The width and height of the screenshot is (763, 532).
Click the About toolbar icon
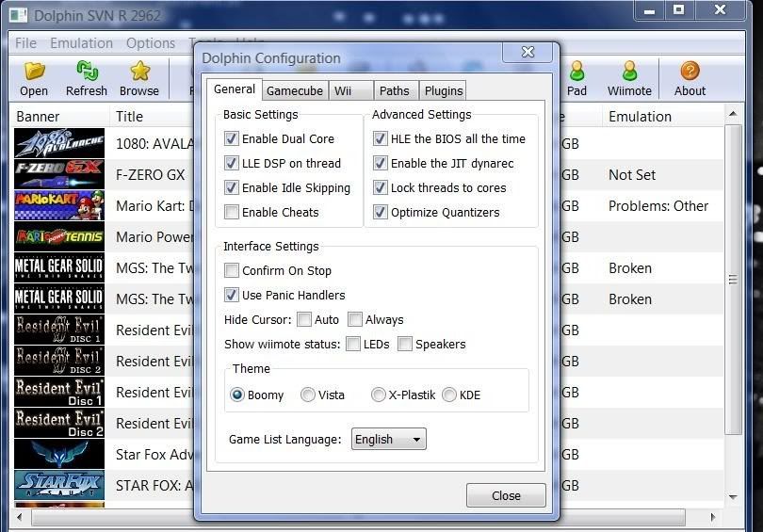tap(690, 73)
